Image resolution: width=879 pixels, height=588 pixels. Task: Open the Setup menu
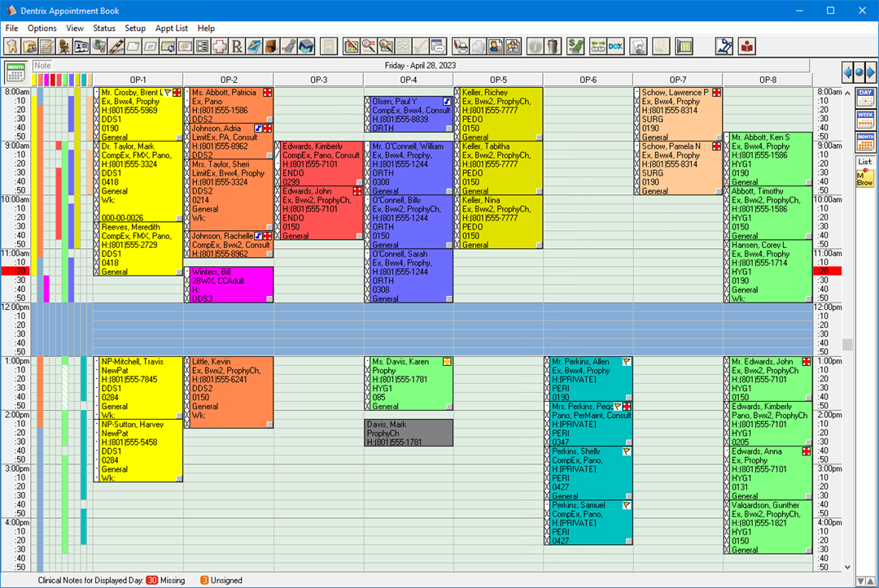135,28
